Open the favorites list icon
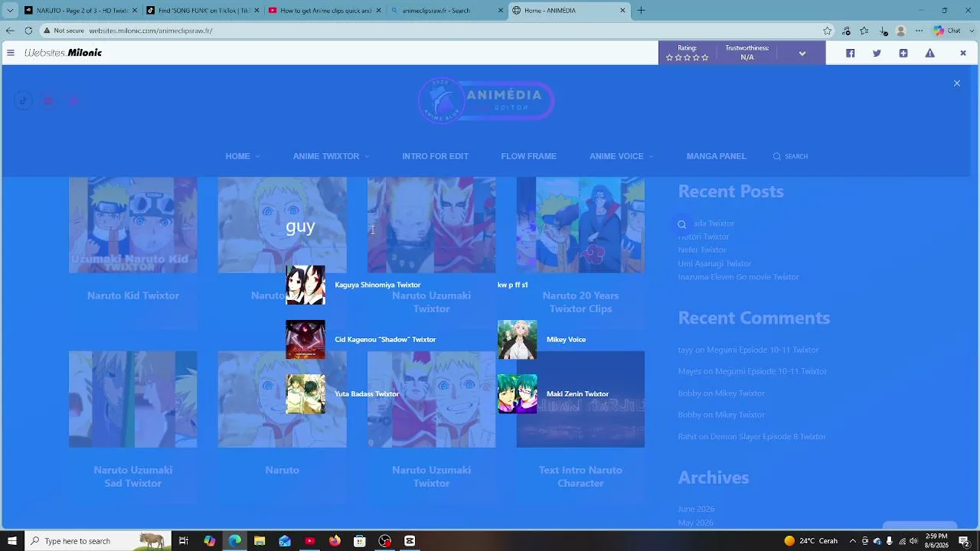 tap(864, 31)
